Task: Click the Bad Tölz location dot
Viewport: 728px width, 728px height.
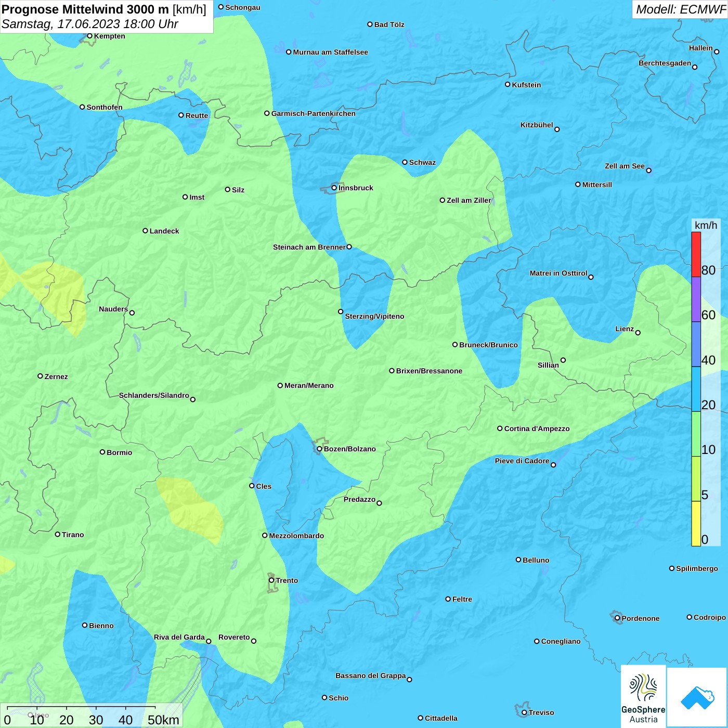Action: (x=370, y=24)
